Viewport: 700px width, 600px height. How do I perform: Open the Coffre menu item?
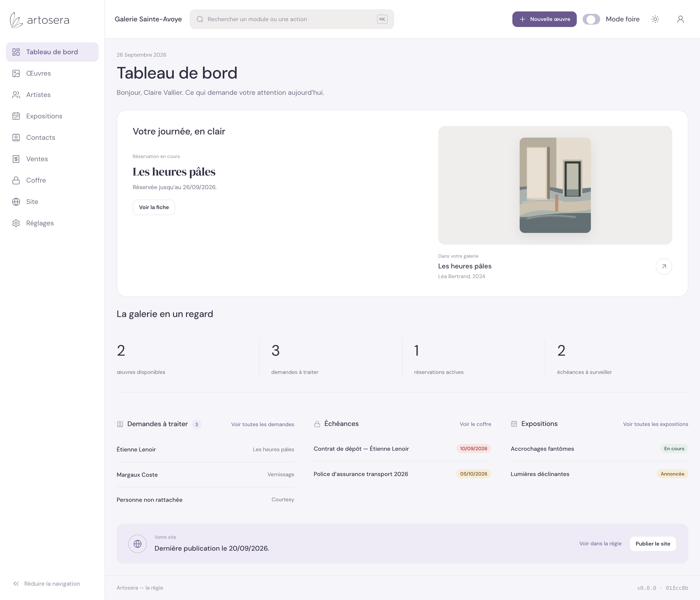(x=52, y=180)
